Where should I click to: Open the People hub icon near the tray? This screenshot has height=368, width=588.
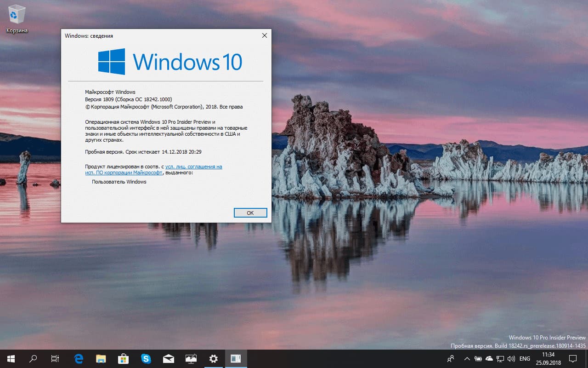(451, 358)
